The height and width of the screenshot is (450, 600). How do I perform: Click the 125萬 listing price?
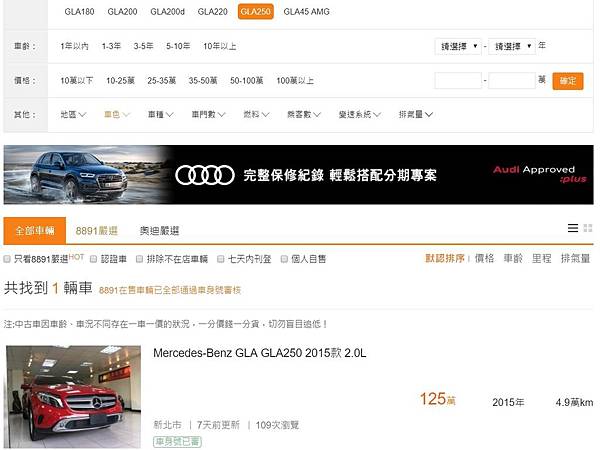click(438, 399)
